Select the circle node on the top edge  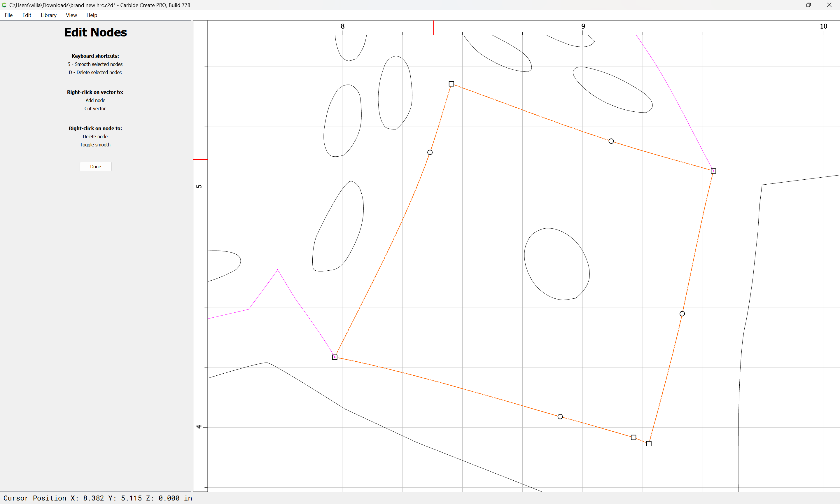tap(611, 141)
